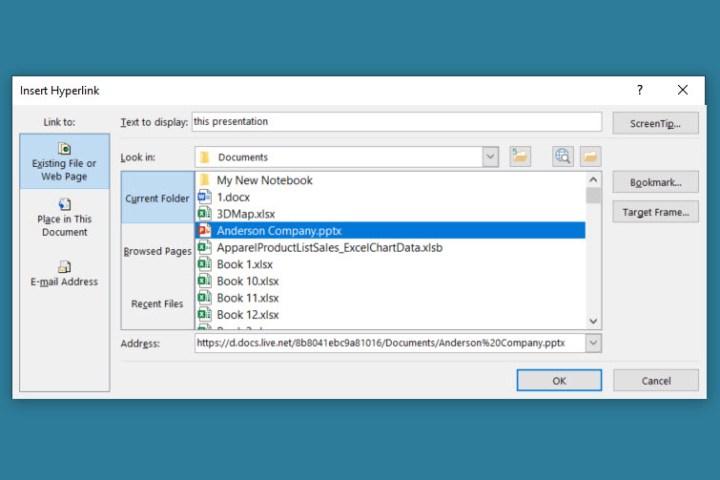
Task: Open the ScreenTip button
Action: tap(655, 123)
